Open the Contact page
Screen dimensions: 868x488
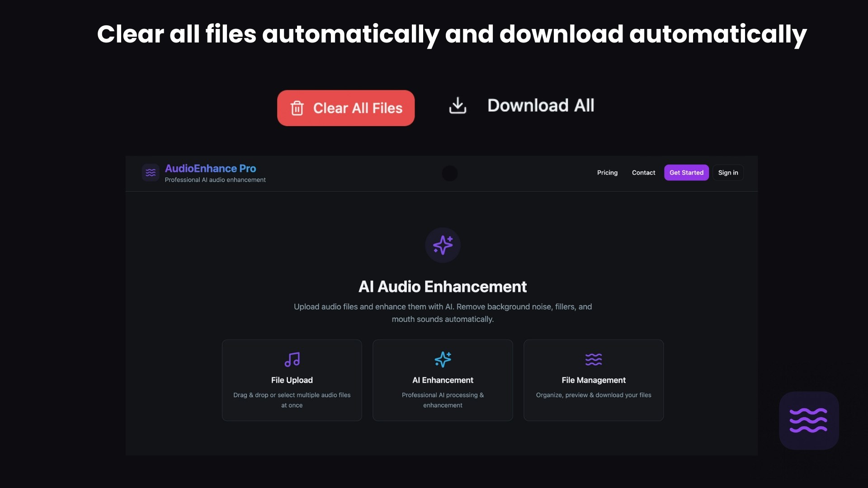tap(643, 173)
